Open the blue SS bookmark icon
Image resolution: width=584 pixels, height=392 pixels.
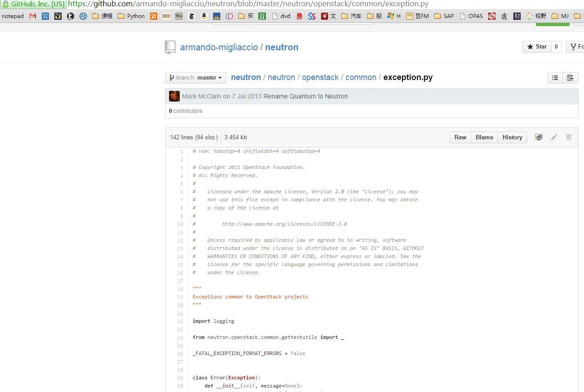point(312,16)
